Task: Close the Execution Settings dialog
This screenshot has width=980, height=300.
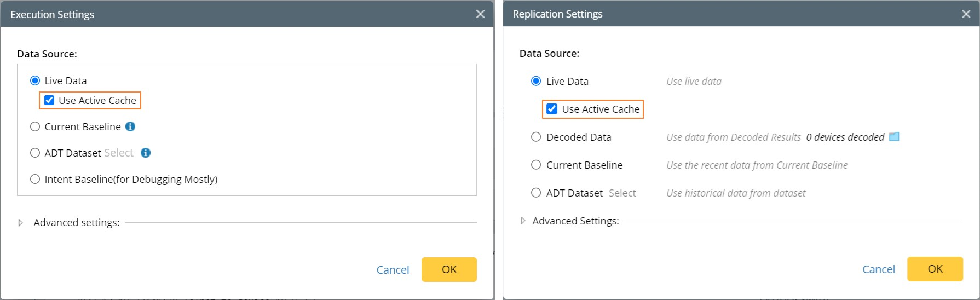Action: (x=480, y=14)
